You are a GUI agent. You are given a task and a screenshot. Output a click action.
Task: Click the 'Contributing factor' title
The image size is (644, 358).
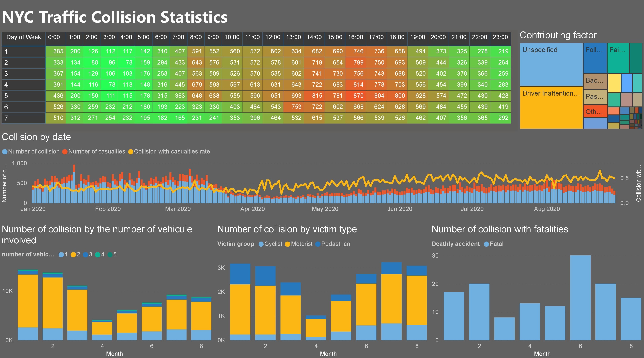pyautogui.click(x=558, y=35)
